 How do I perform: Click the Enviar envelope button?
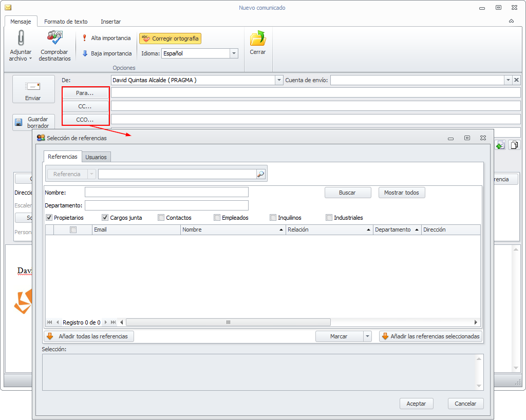tap(33, 89)
